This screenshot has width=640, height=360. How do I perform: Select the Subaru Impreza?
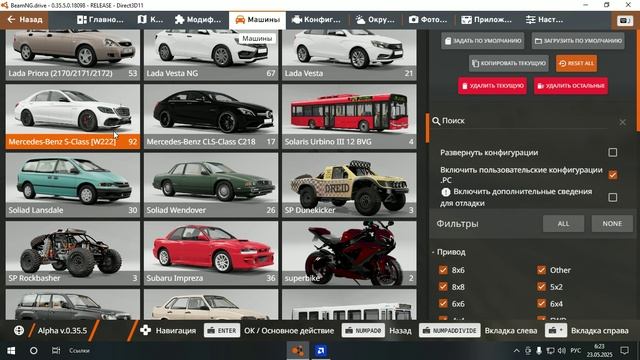pos(211,253)
